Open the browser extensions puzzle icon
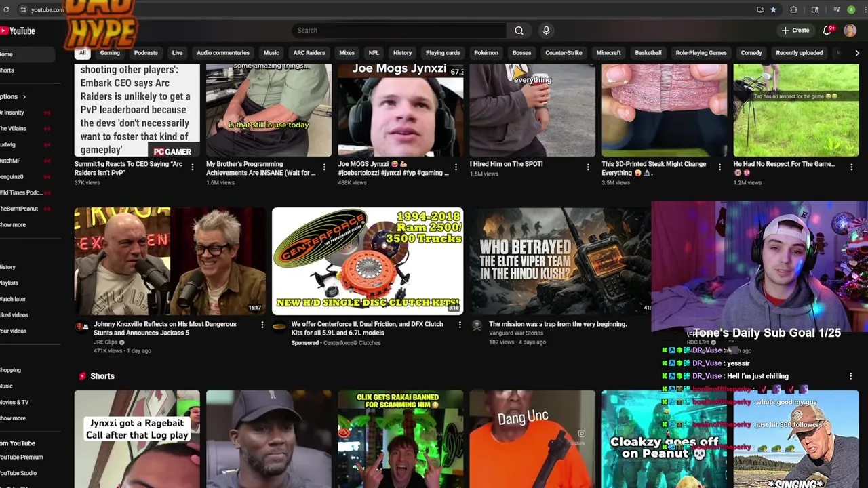The height and width of the screenshot is (488, 868). 793,9
